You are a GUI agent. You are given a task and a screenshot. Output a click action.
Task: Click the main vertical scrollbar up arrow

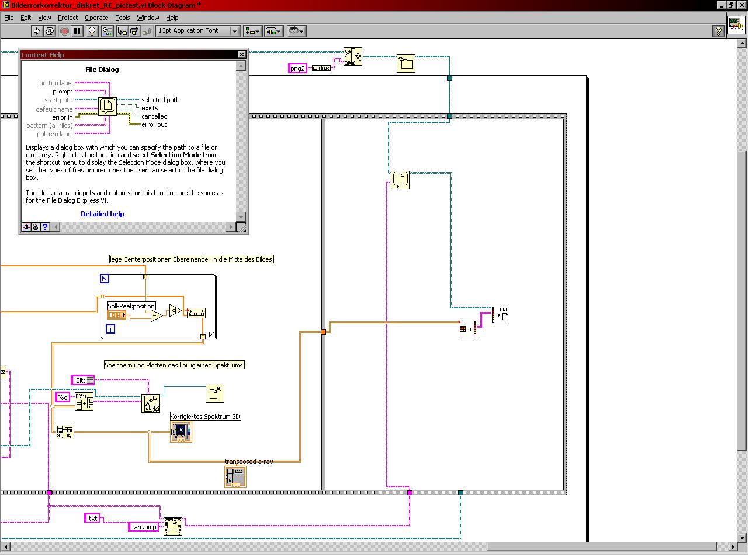coord(743,43)
